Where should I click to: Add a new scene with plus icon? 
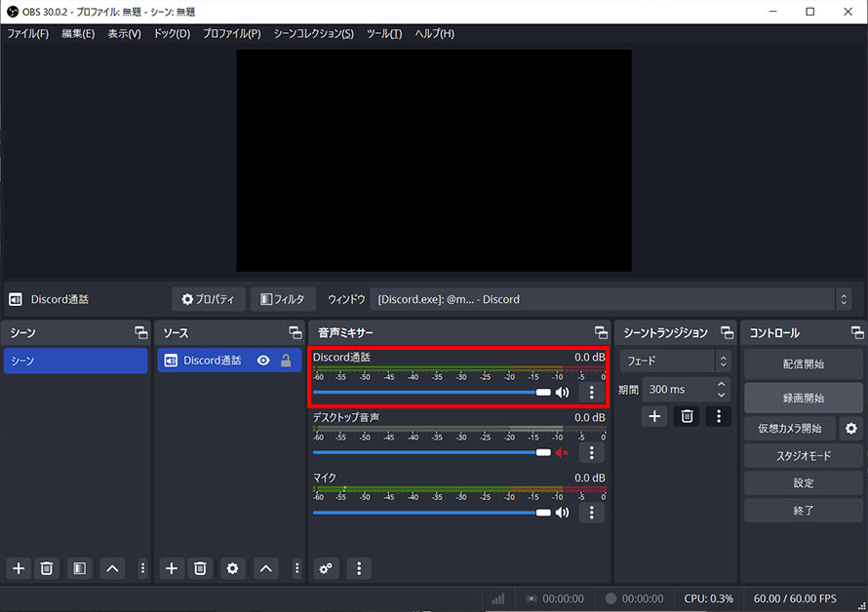19,568
